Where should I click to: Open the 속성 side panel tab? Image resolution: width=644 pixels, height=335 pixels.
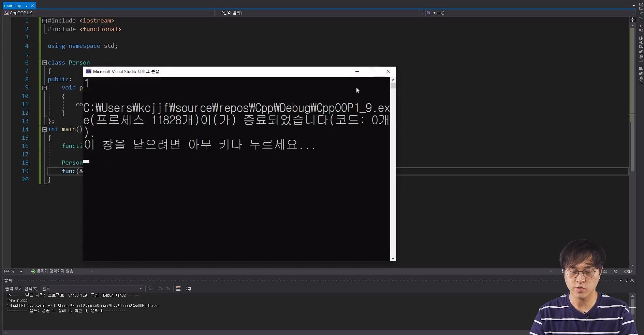click(641, 29)
